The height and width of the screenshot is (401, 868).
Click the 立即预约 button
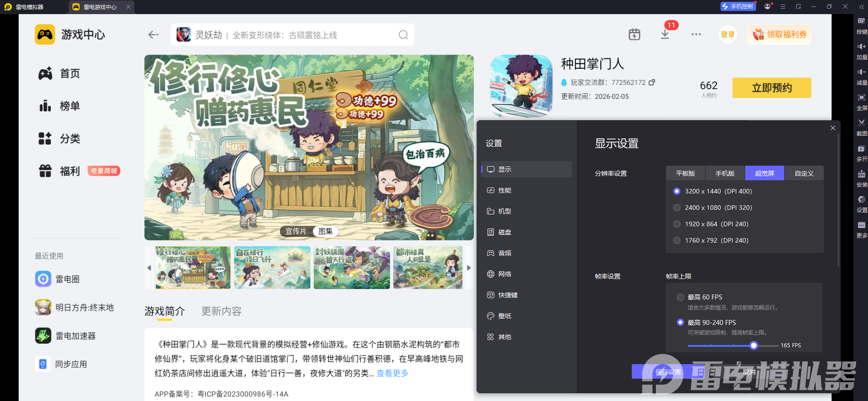click(x=772, y=88)
